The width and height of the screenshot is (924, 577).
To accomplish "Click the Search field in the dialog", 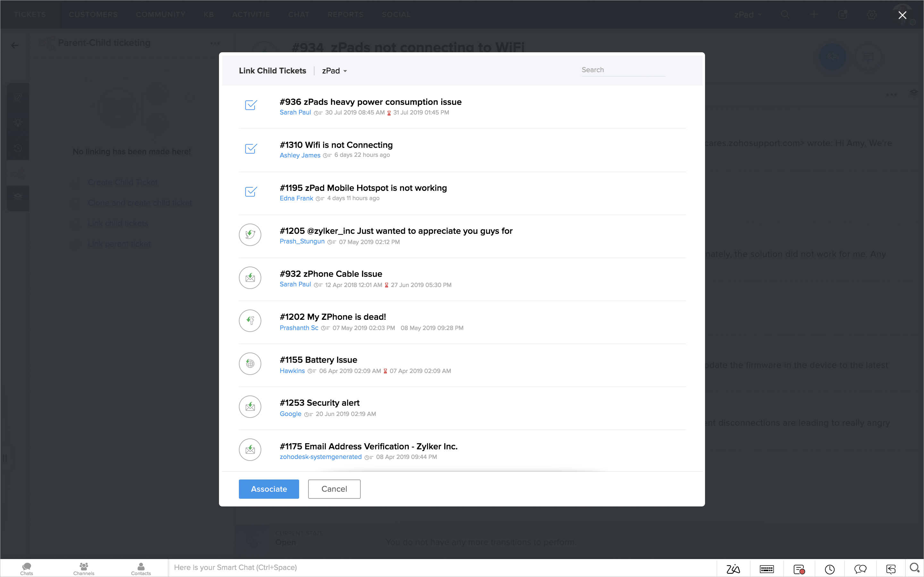I will pyautogui.click(x=623, y=70).
